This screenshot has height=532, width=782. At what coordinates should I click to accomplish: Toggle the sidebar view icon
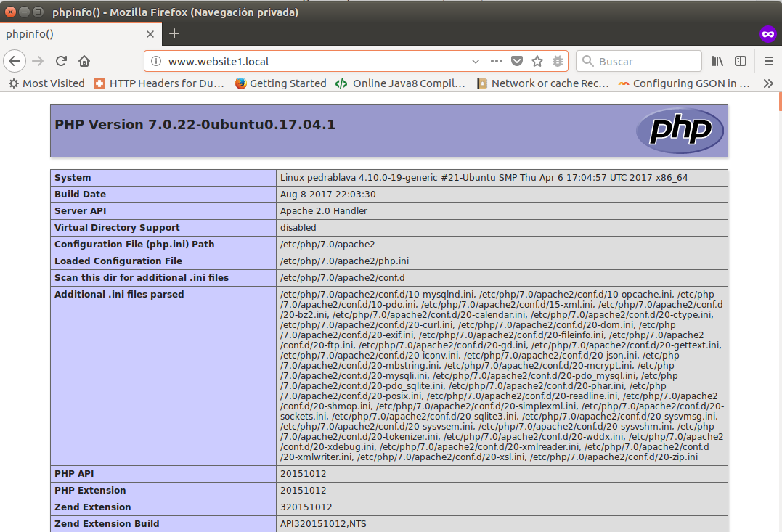pyautogui.click(x=741, y=61)
